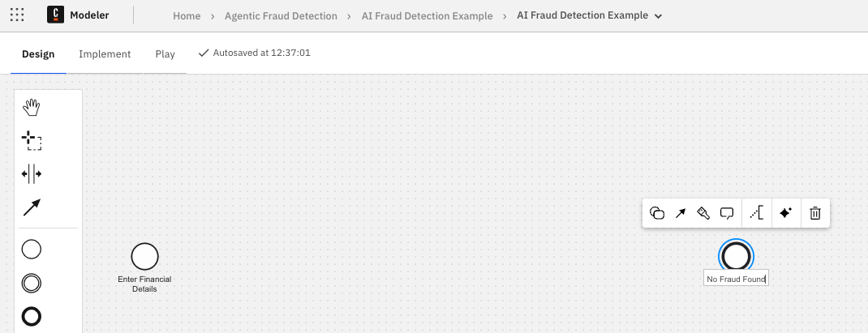
Task: Pick the start event shape from palette
Action: [x=32, y=250]
